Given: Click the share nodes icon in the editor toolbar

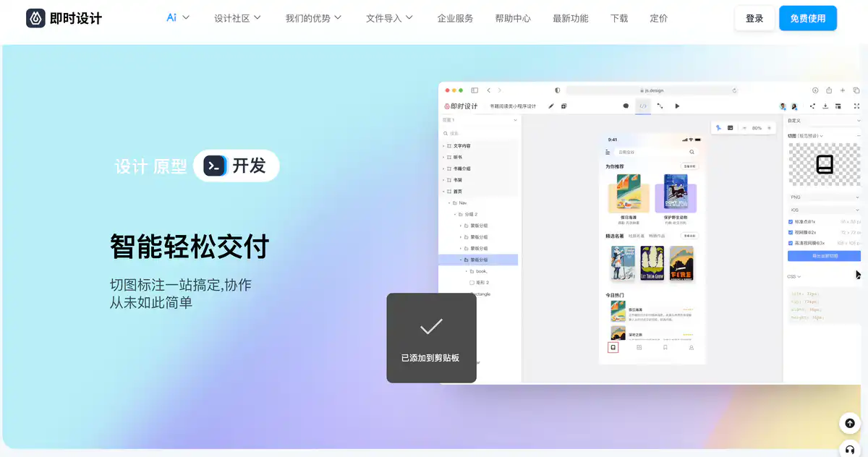Looking at the screenshot, I should pyautogui.click(x=812, y=106).
